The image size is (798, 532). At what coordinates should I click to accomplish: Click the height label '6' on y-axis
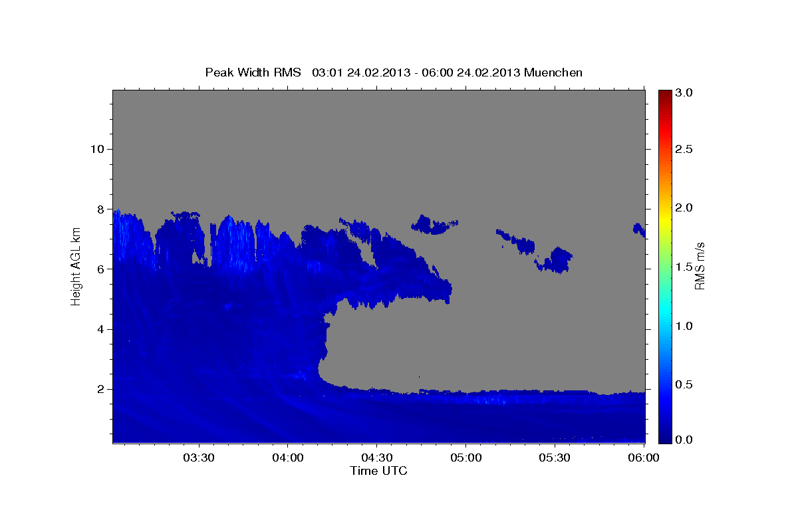pos(101,269)
